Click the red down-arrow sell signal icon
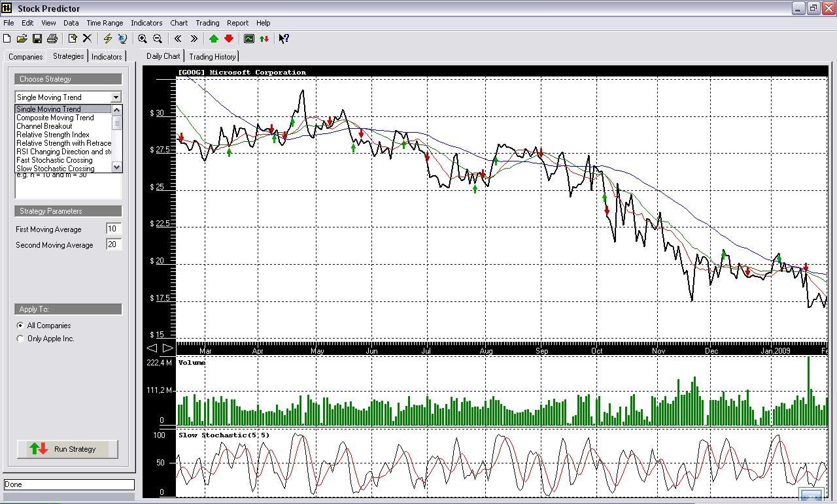The image size is (837, 504). click(x=229, y=39)
